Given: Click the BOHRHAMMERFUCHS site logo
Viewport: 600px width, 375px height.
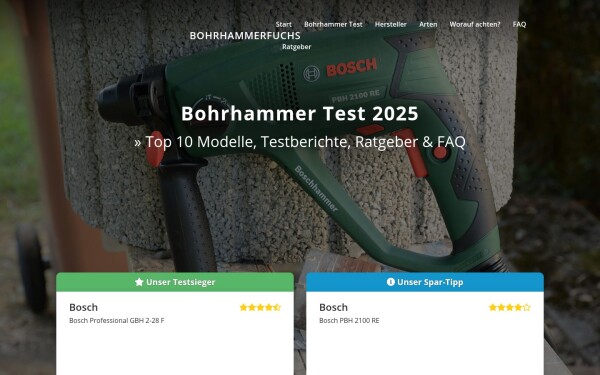Looking at the screenshot, I should click(245, 36).
